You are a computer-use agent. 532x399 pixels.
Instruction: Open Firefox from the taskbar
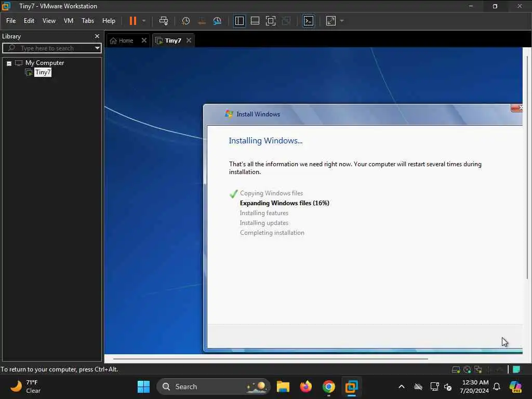[305, 387]
